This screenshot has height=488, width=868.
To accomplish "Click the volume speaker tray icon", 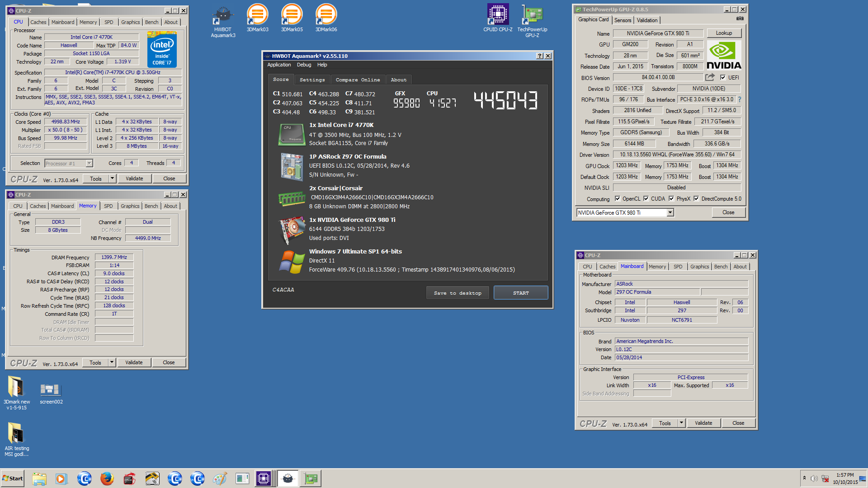I will (x=814, y=479).
